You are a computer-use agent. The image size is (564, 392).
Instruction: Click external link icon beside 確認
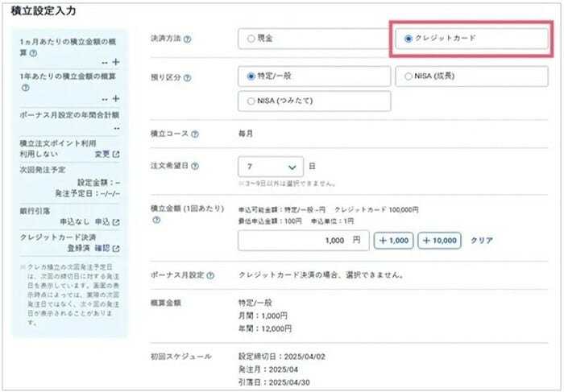[x=116, y=248]
